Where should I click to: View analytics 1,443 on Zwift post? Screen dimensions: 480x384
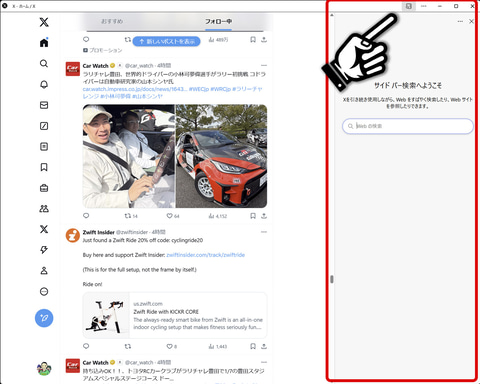point(218,346)
